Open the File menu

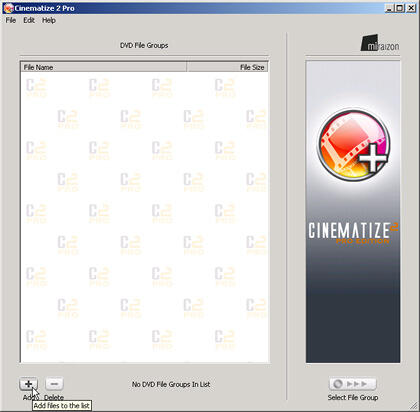pos(11,20)
